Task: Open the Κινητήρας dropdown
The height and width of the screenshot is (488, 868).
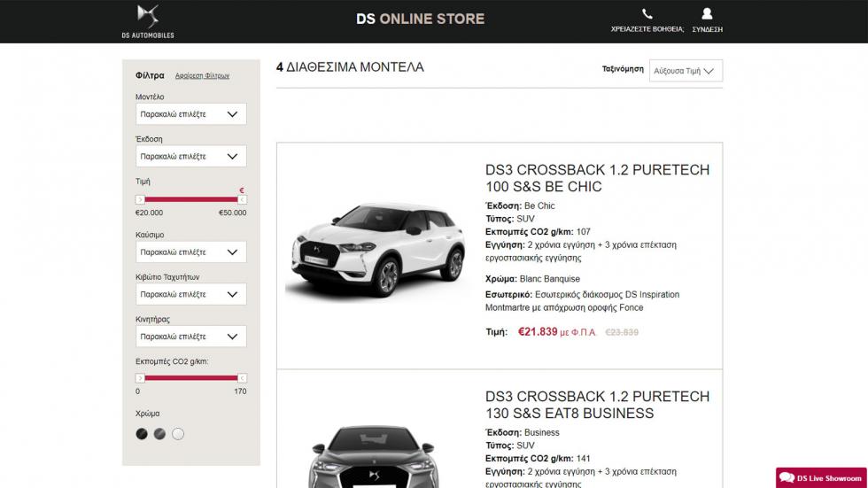Action: 191,337
